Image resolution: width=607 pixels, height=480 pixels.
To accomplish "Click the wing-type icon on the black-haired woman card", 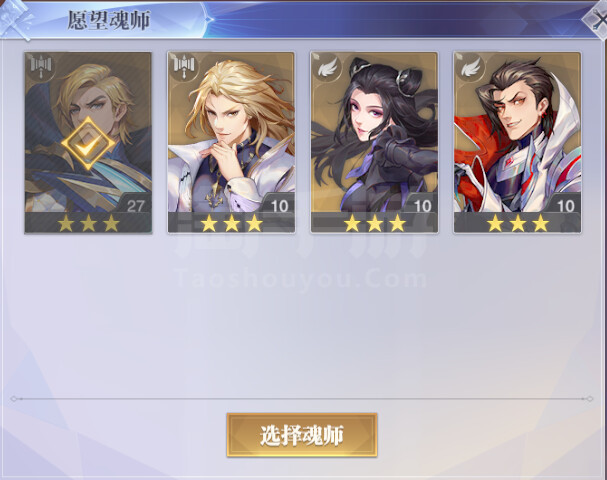I will [x=327, y=67].
